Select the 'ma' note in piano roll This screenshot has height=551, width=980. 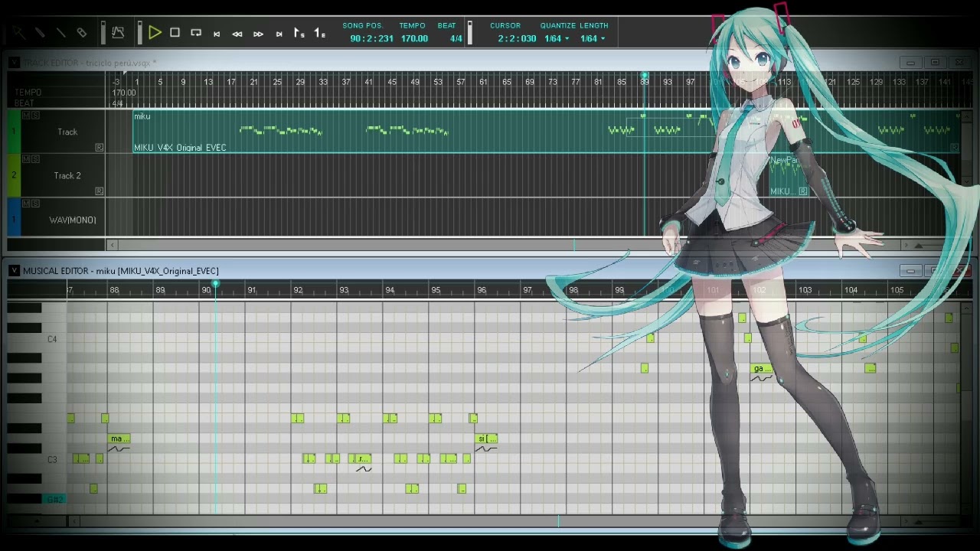(119, 439)
